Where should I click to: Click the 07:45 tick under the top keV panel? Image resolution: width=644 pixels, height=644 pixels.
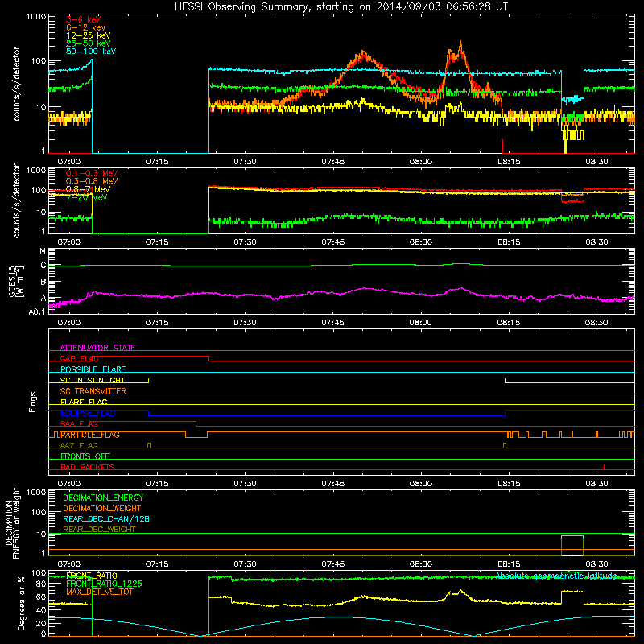[333, 162]
